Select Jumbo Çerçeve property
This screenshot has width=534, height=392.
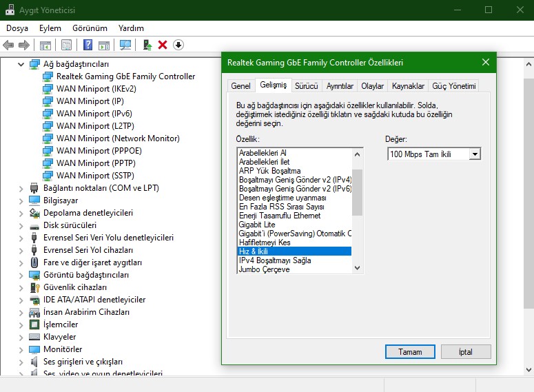point(295,269)
